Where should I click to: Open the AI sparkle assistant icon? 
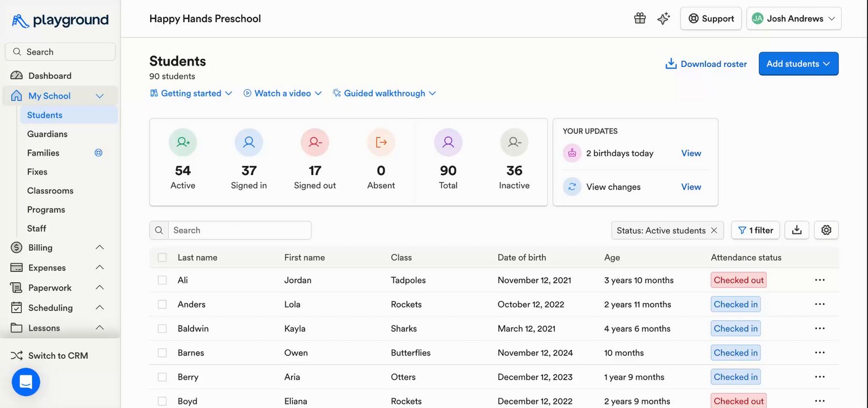[x=664, y=18]
